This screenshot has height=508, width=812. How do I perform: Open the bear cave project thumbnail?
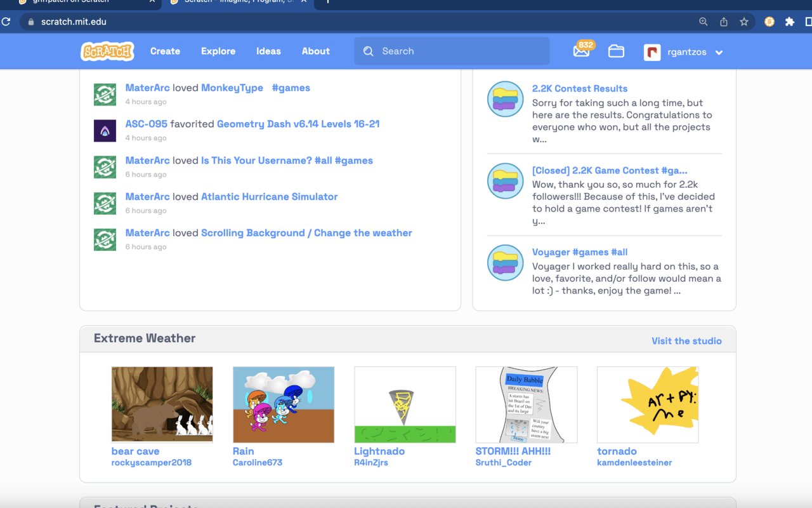[162, 404]
